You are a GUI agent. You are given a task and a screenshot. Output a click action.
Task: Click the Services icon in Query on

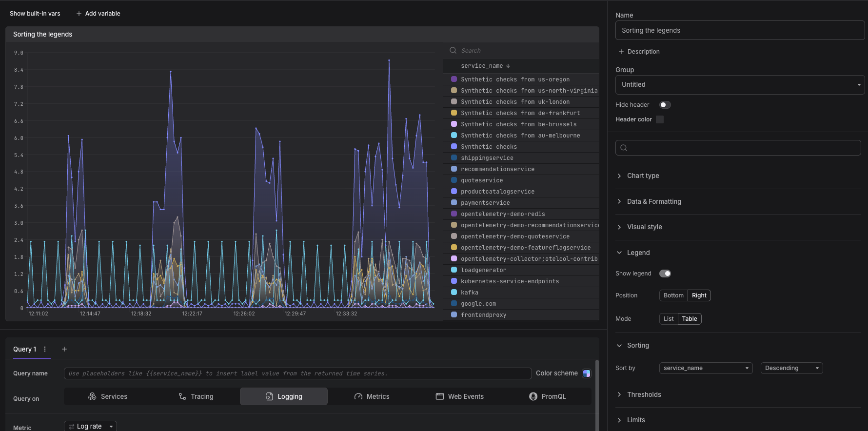pos(92,396)
